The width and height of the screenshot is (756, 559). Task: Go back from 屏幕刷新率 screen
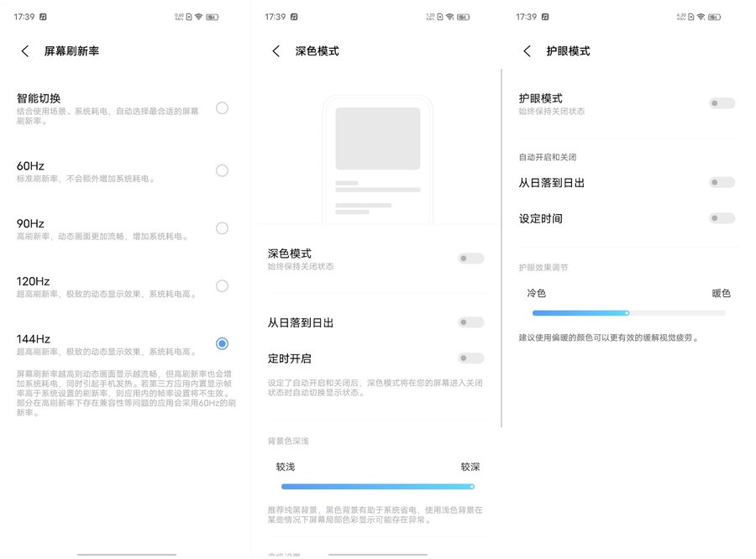pos(24,51)
